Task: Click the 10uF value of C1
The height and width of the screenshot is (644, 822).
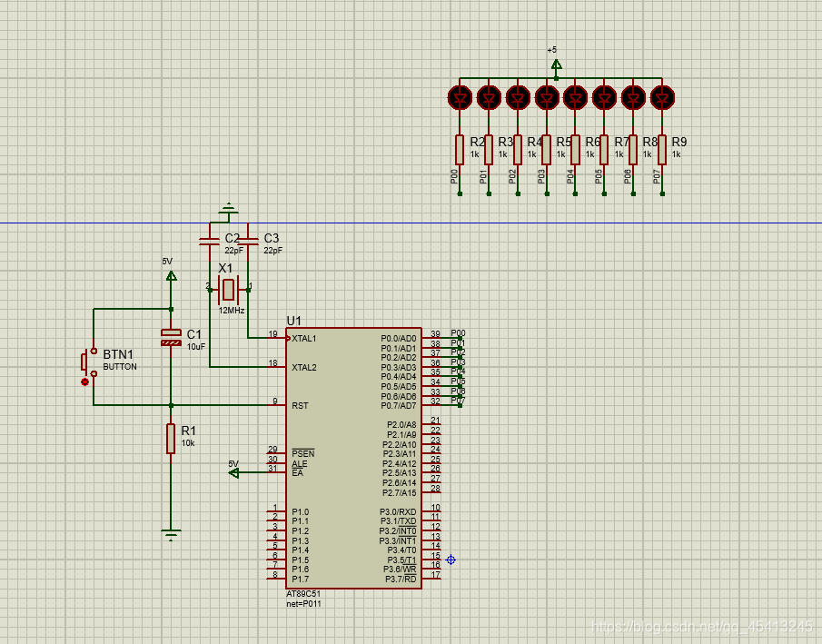Action: 196,347
